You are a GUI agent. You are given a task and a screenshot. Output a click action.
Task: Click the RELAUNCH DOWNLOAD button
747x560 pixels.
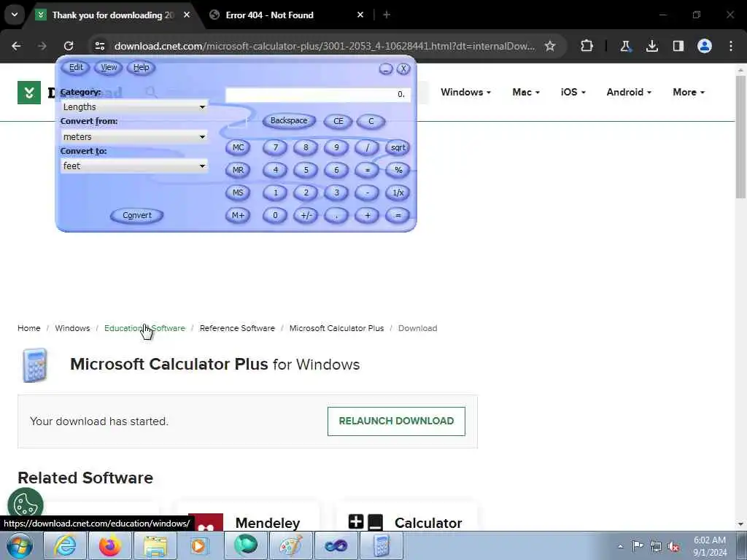[x=396, y=421]
